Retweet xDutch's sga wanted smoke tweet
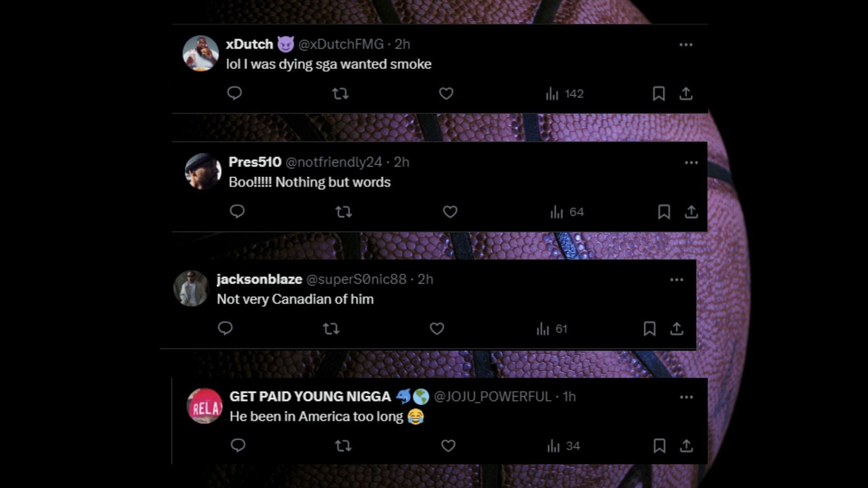 [x=340, y=94]
